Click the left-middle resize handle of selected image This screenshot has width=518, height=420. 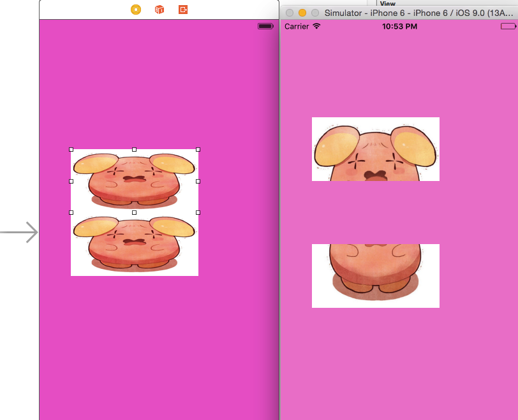click(71, 181)
